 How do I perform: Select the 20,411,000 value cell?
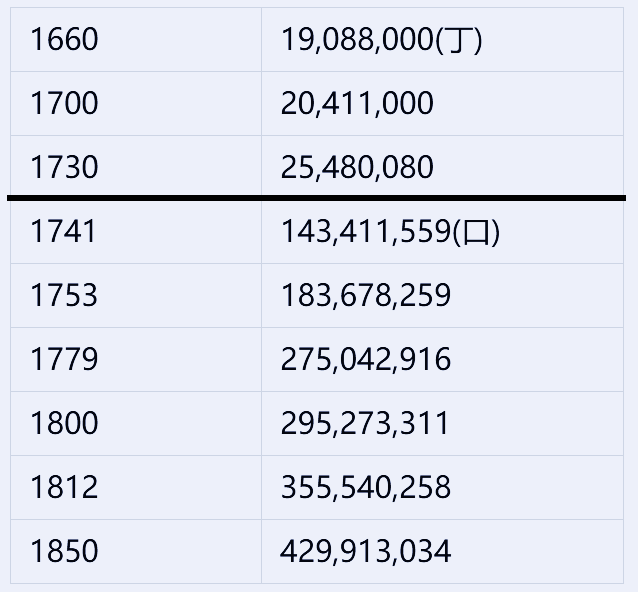click(442, 103)
